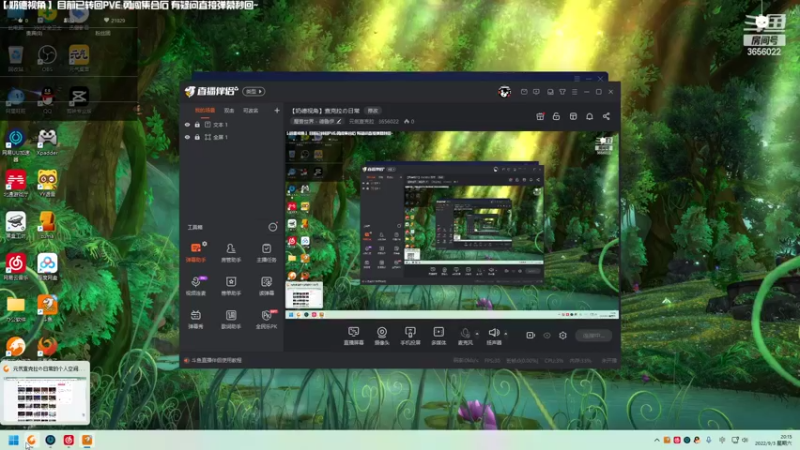
Task: Open the user avatar in title bar
Action: tap(505, 92)
